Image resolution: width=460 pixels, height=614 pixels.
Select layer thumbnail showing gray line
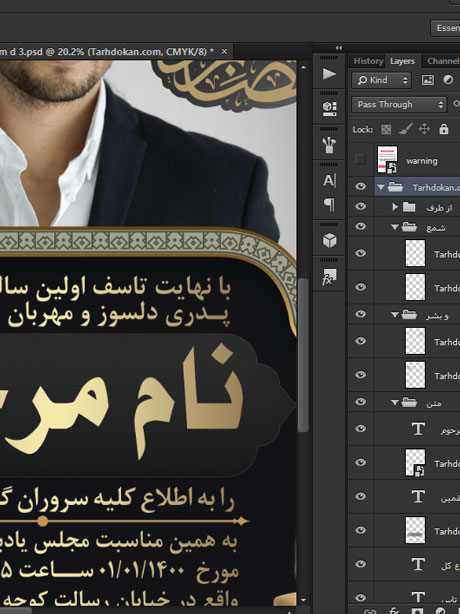(415, 530)
